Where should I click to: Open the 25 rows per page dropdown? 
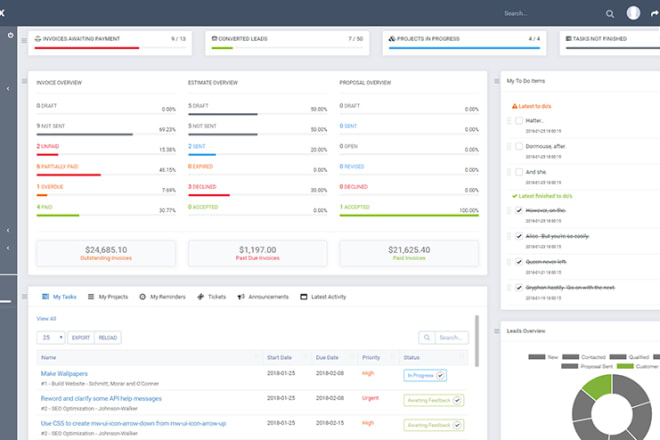click(51, 338)
